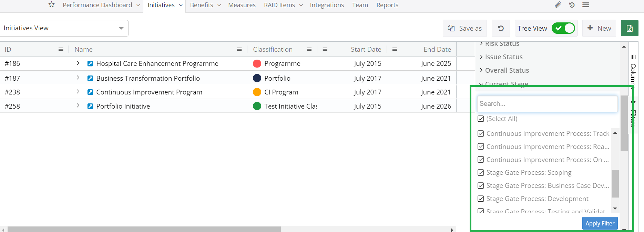The height and width of the screenshot is (232, 644).
Task: Open the history icon in top bar
Action: click(572, 5)
